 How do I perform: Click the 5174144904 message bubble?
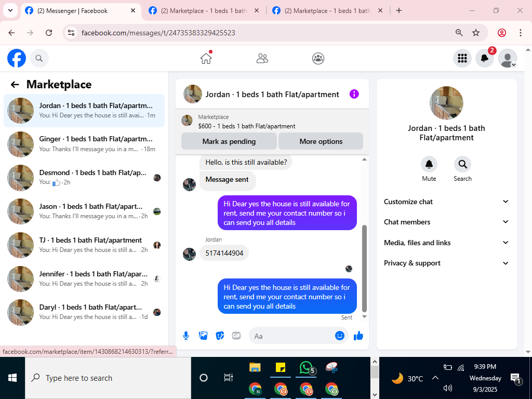[224, 253]
